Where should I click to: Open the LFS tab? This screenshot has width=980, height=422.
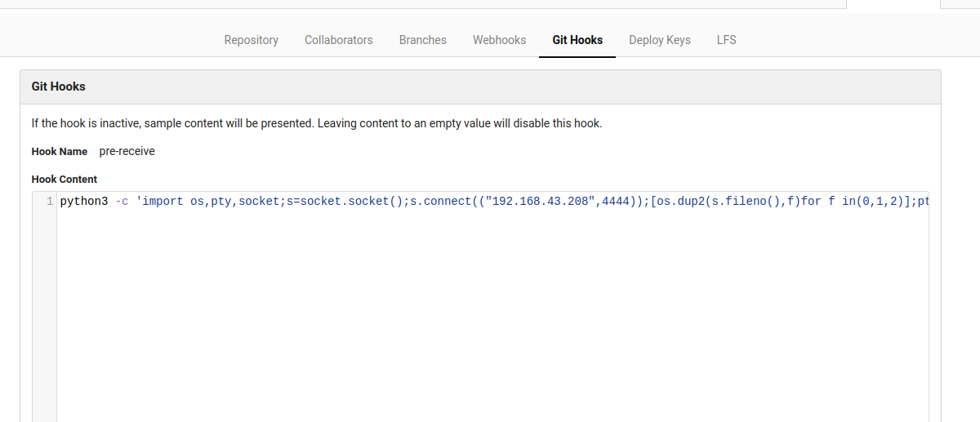click(x=726, y=40)
